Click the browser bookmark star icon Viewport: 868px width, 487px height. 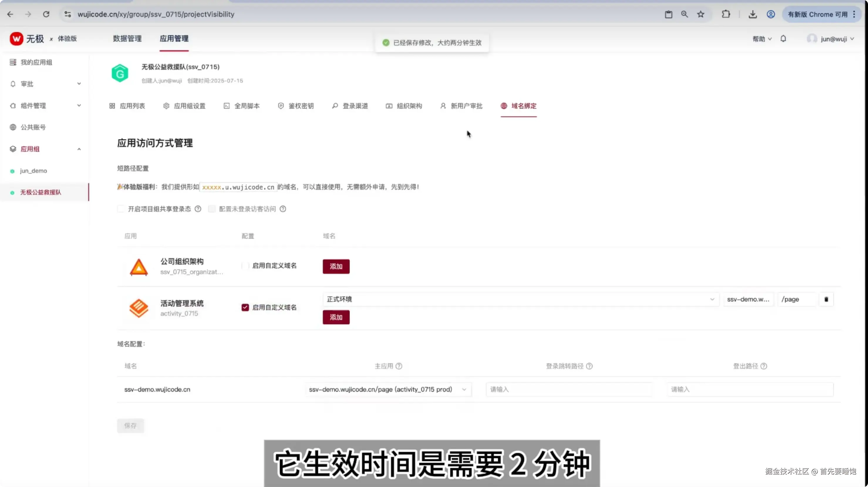[700, 14]
